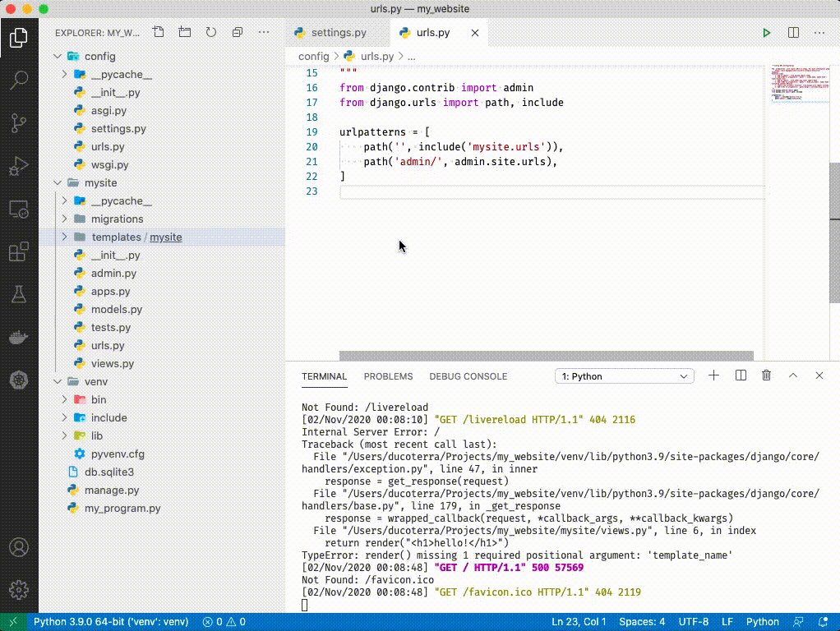Open the Extensions view icon
The width and height of the screenshot is (840, 631).
[18, 252]
